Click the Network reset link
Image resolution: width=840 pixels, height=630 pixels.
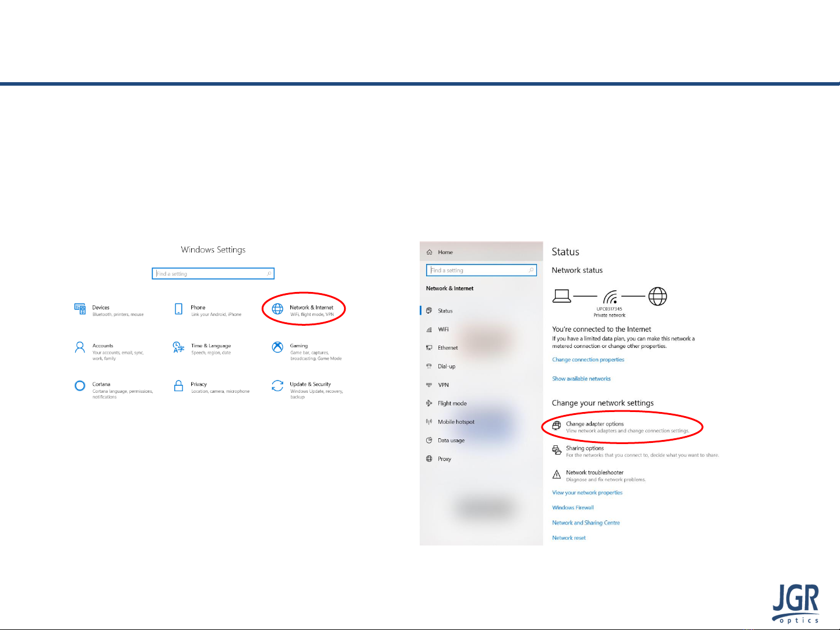569,538
